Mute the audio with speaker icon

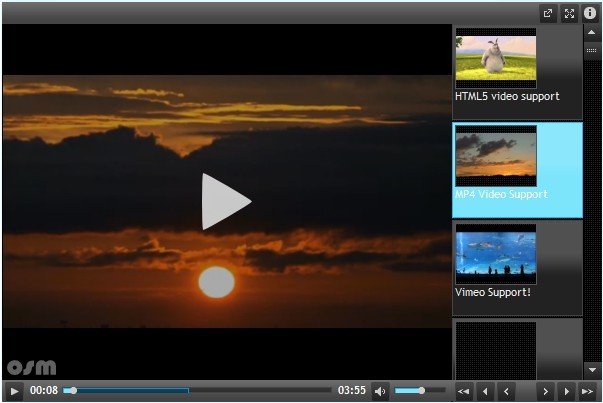pyautogui.click(x=380, y=391)
